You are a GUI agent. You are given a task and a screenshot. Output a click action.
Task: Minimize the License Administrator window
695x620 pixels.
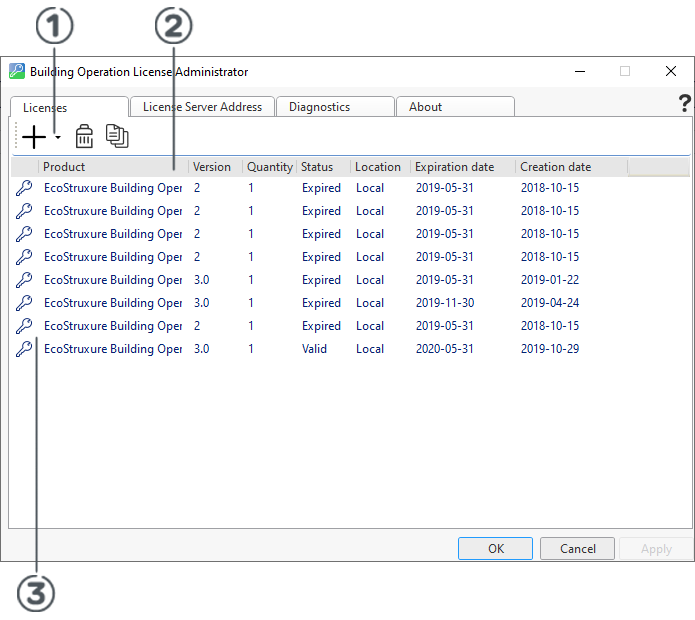[580, 71]
